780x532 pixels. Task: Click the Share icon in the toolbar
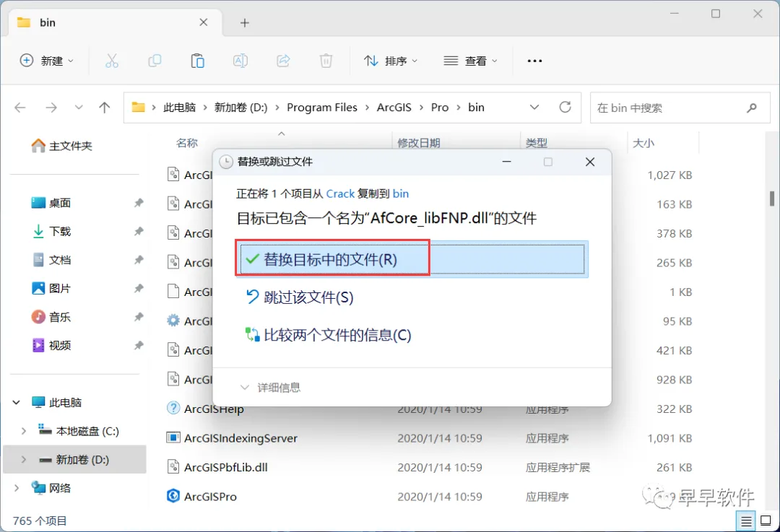[x=283, y=61]
